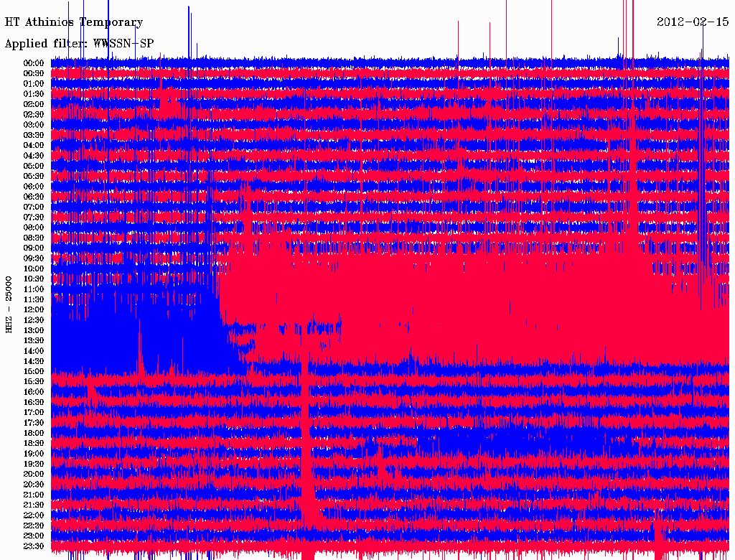
Task: Select the 09:00 time label
Action: pyautogui.click(x=34, y=248)
